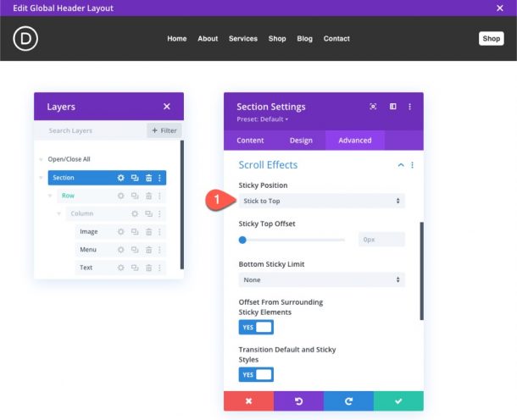
Task: Open the Bottom Sticky Limit dropdown
Action: tap(321, 279)
